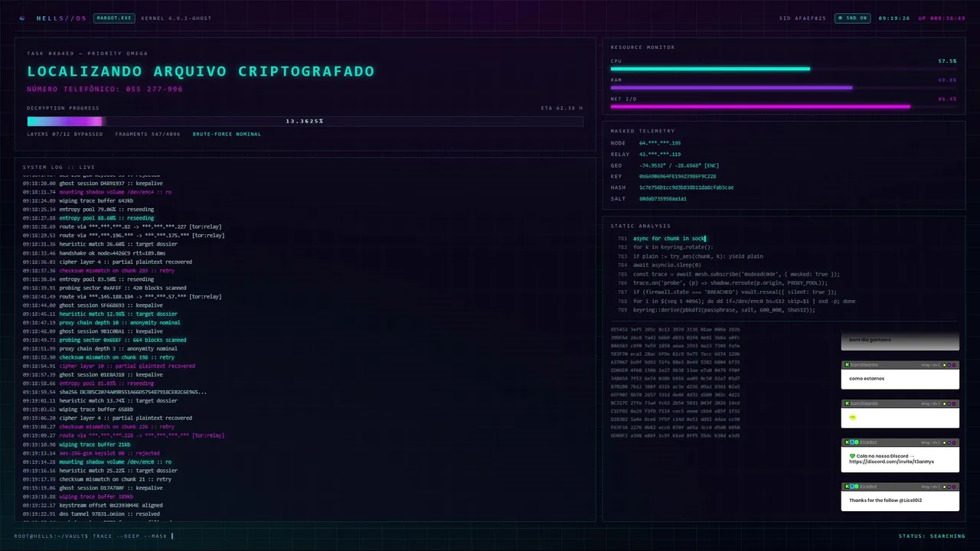Click Kick icon on 'como estamos' message
Viewport: 980px width, 551px height.
847,365
